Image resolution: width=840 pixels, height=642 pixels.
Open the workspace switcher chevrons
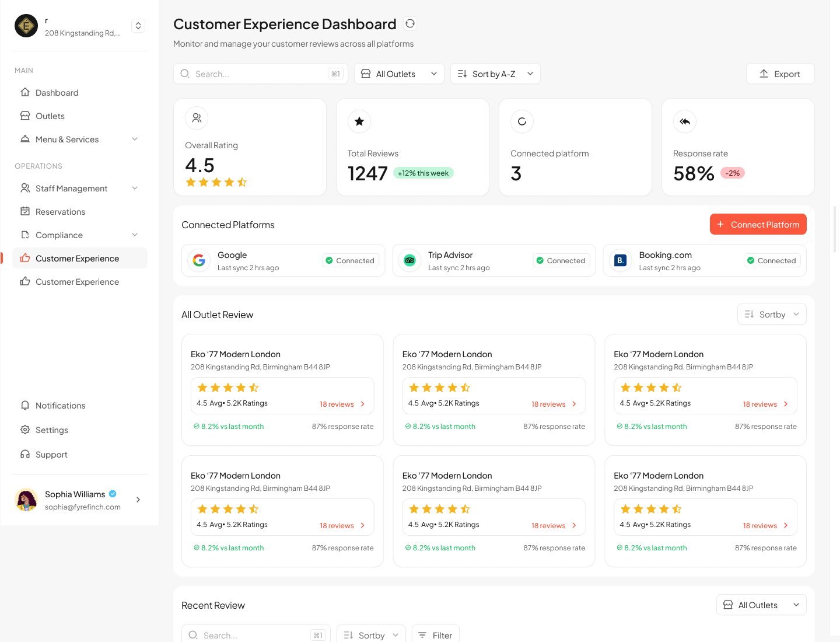pos(138,26)
